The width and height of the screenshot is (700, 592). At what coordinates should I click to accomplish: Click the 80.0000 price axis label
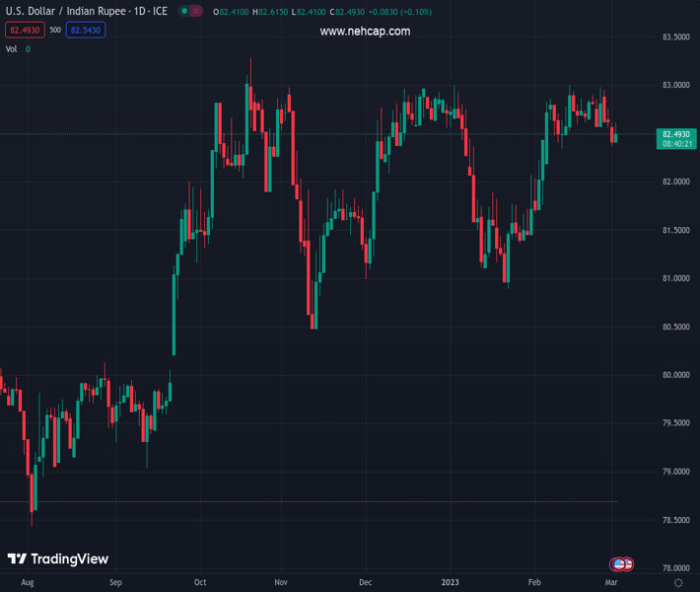674,375
